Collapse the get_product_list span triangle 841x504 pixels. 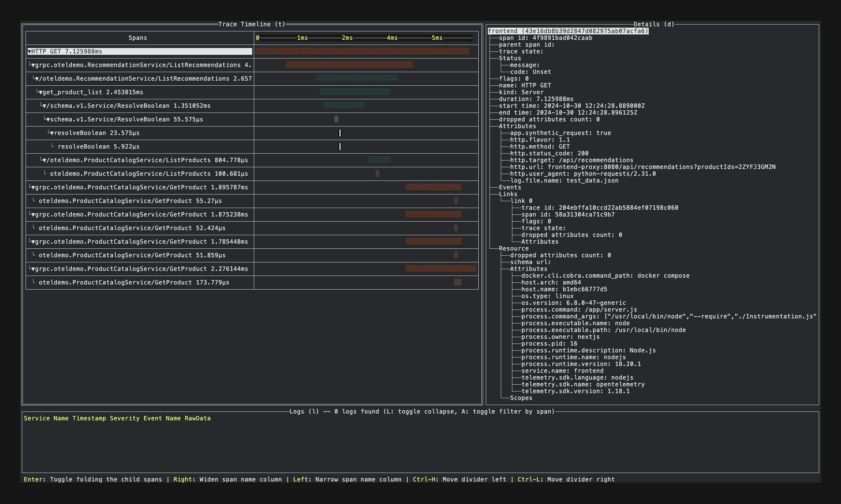(41, 92)
